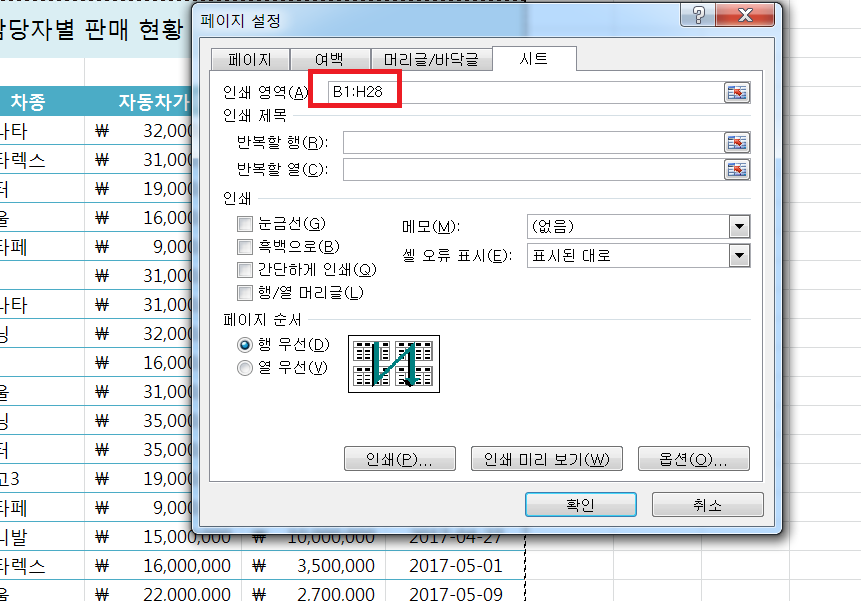The width and height of the screenshot is (861, 601).
Task: Select 행 우선 page order
Action: pyautogui.click(x=245, y=344)
